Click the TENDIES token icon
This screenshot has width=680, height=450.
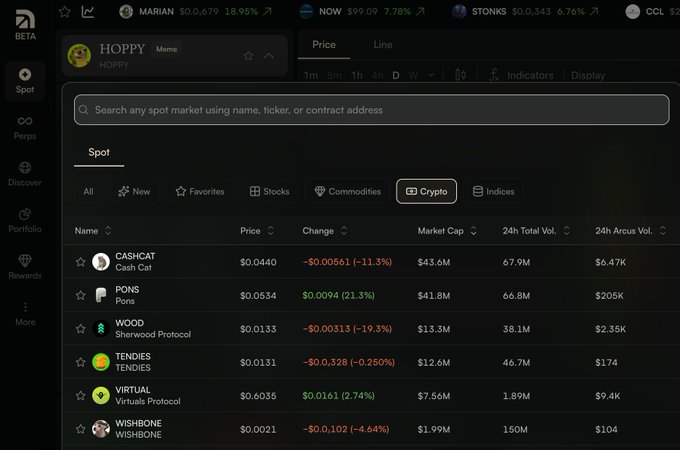(101, 362)
